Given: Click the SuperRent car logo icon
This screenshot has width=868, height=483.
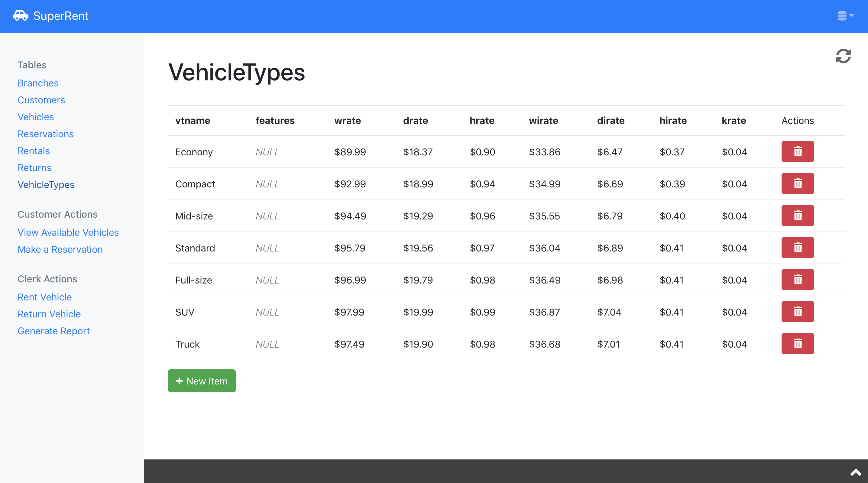Looking at the screenshot, I should pyautogui.click(x=21, y=15).
